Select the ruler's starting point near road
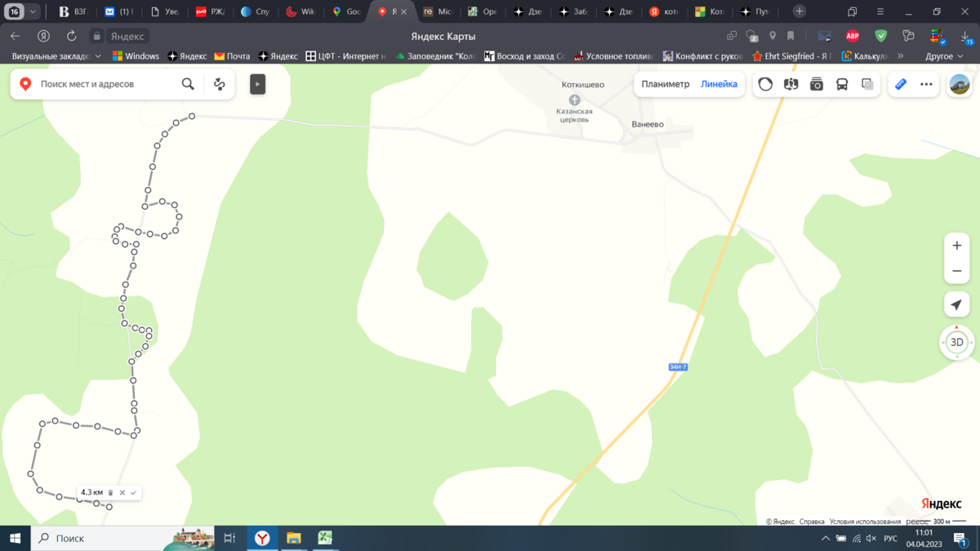This screenshot has width=980, height=551. pyautogui.click(x=192, y=117)
